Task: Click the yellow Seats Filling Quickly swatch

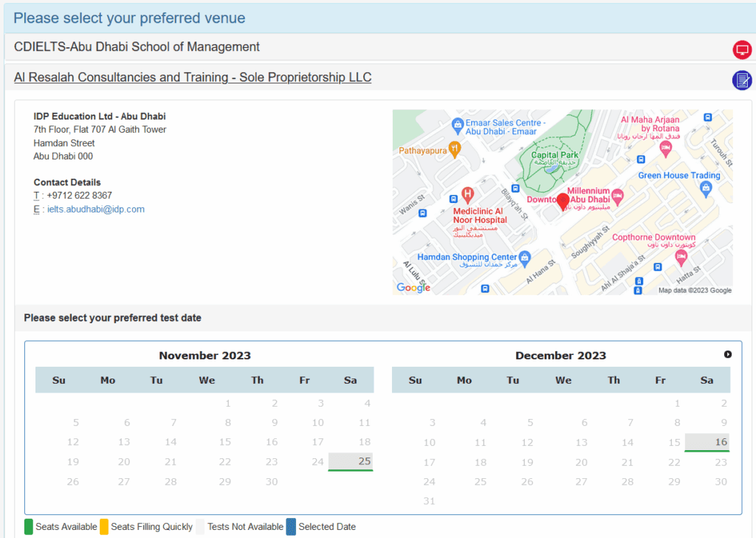Action: tap(104, 526)
